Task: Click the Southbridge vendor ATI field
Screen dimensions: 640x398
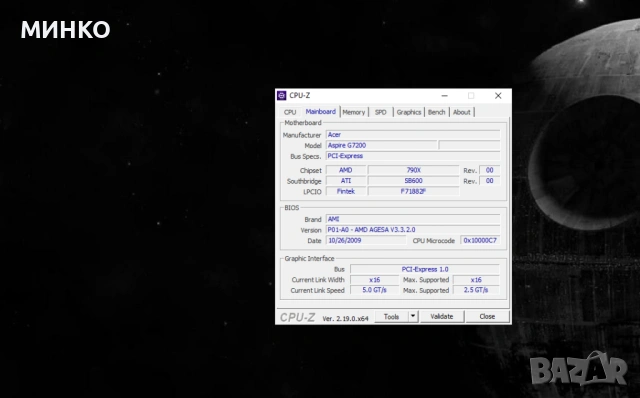Action: tap(346, 181)
